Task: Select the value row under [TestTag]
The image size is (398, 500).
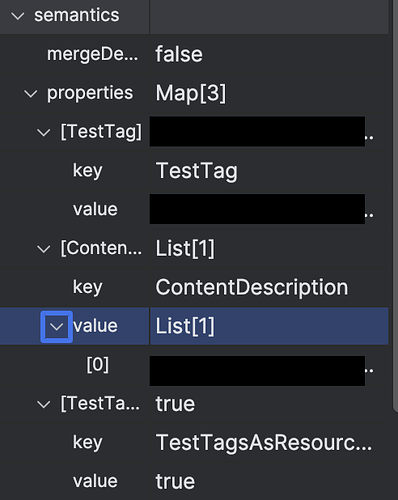Action: pyautogui.click(x=194, y=209)
